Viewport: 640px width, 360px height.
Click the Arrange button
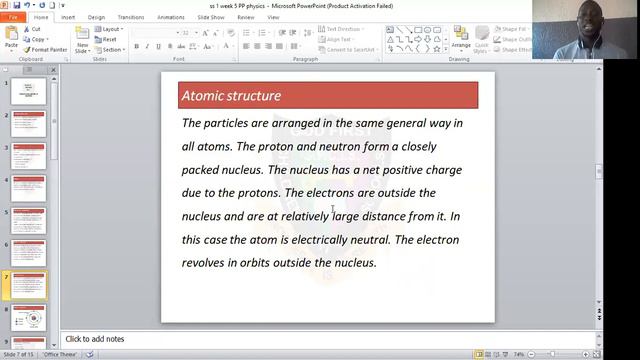pos(461,39)
